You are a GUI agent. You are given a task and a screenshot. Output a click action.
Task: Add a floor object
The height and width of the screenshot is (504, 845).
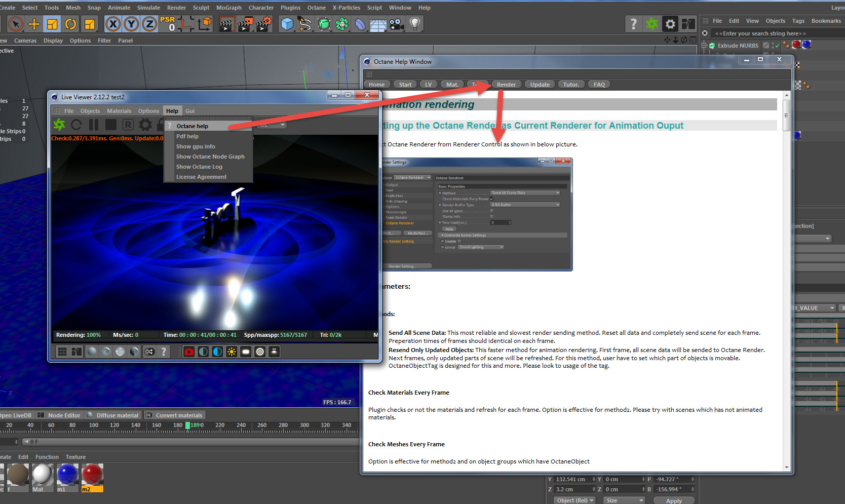(378, 24)
